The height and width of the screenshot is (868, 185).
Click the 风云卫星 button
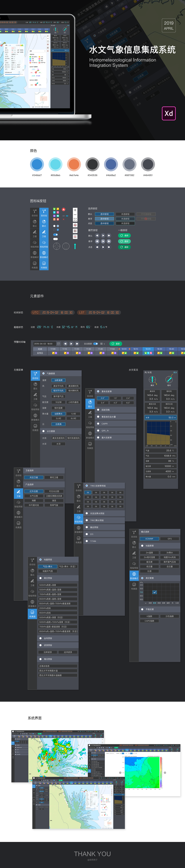(x=34, y=477)
